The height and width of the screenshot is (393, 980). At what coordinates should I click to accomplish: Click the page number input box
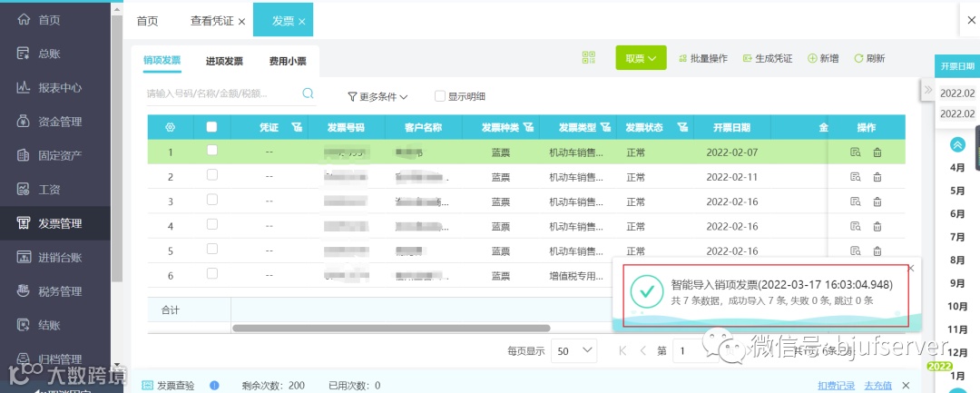point(697,351)
